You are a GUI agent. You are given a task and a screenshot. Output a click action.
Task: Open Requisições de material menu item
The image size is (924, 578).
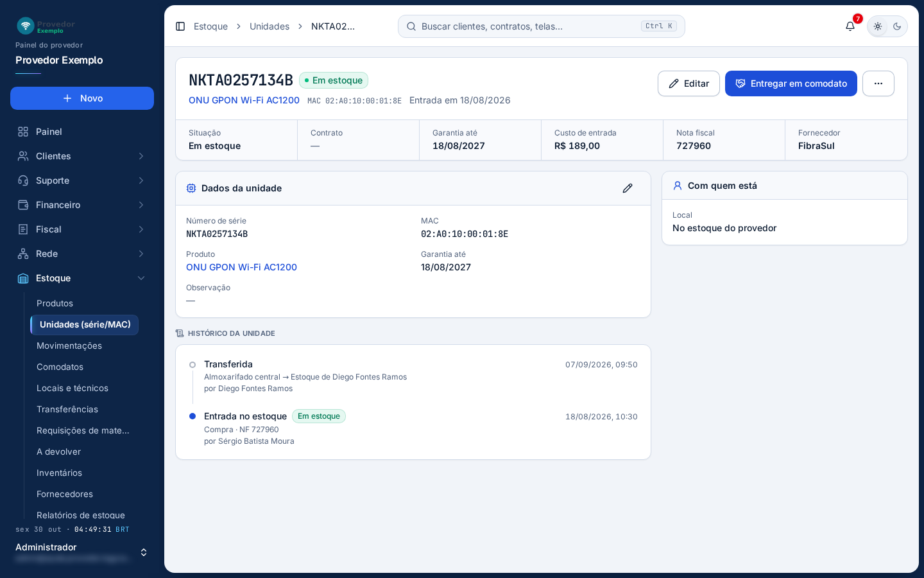[x=83, y=430]
